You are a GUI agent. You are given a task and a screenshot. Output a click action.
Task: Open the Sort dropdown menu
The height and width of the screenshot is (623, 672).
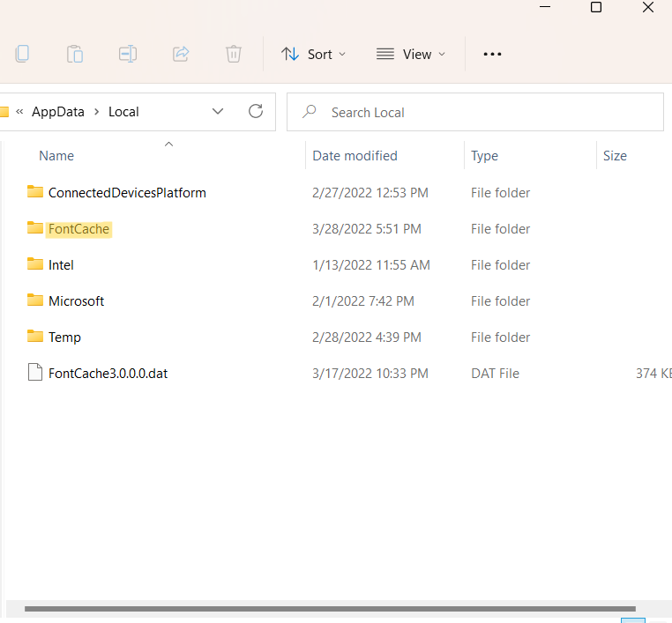pos(313,55)
